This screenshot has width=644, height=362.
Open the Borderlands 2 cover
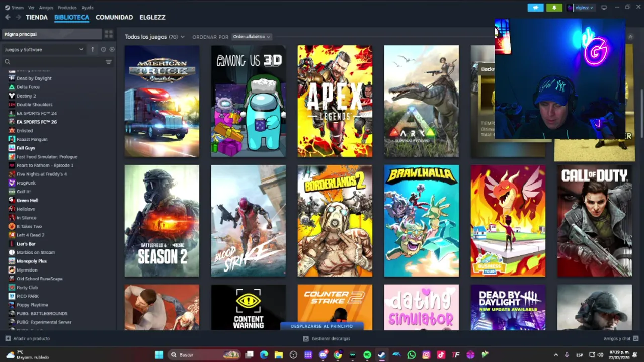(x=335, y=221)
